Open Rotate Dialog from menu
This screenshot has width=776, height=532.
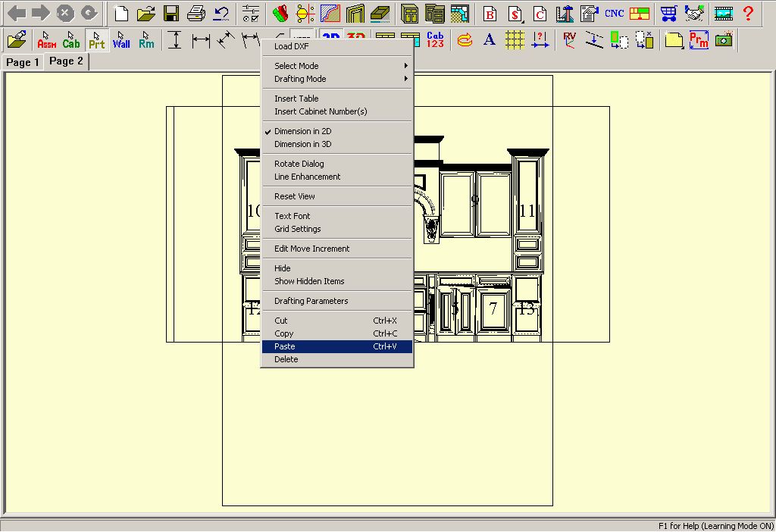[337, 164]
